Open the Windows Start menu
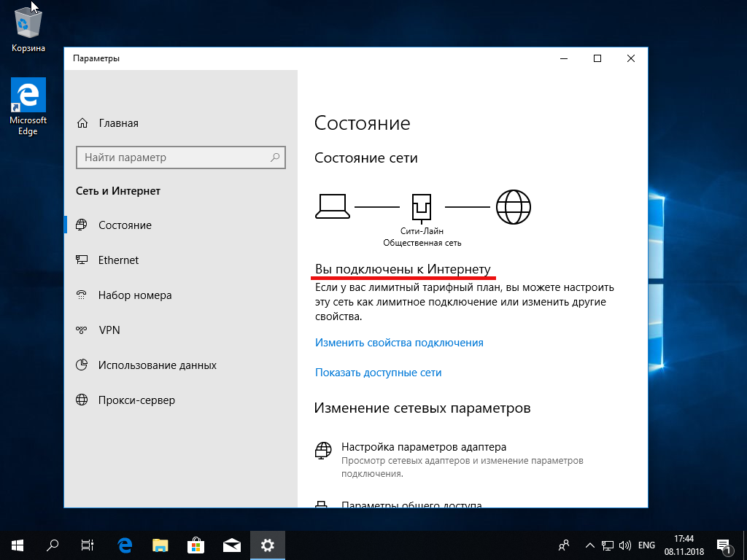The image size is (747, 560). pyautogui.click(x=18, y=545)
